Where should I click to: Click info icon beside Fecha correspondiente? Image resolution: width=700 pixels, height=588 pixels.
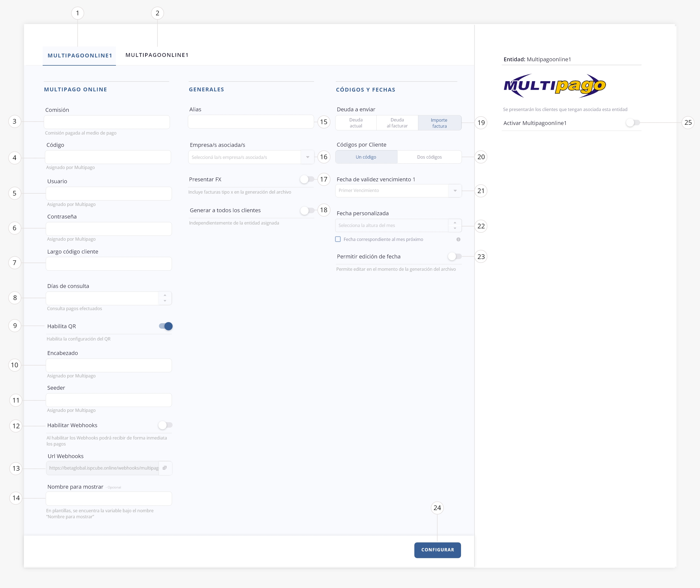click(x=458, y=239)
